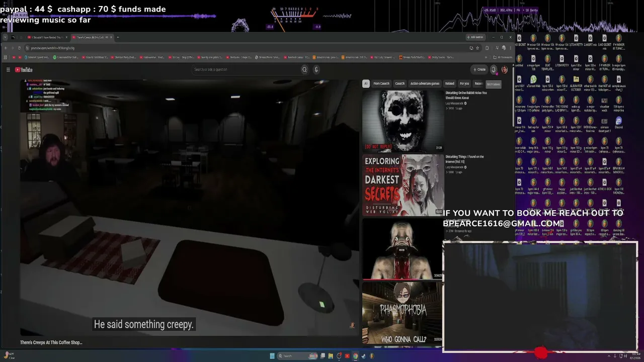Select the 'From CaseOh' filter chip
This screenshot has width=644, height=362.
(381, 83)
